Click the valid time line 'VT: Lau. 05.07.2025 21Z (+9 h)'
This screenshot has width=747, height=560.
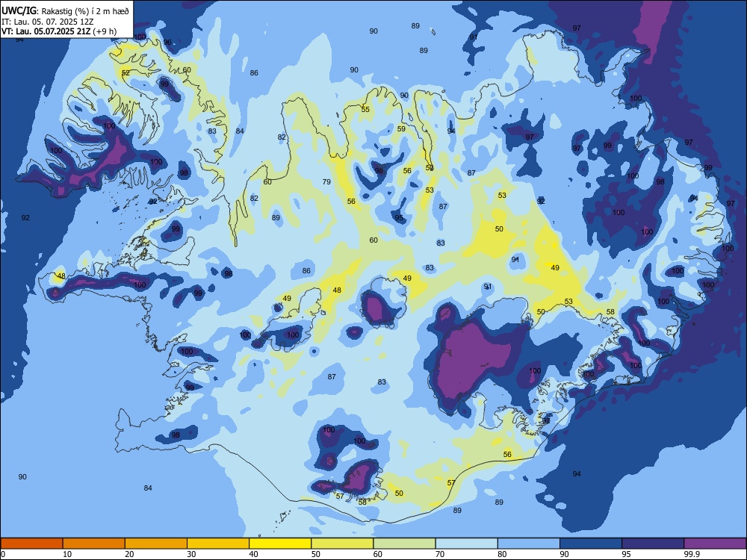(x=59, y=31)
